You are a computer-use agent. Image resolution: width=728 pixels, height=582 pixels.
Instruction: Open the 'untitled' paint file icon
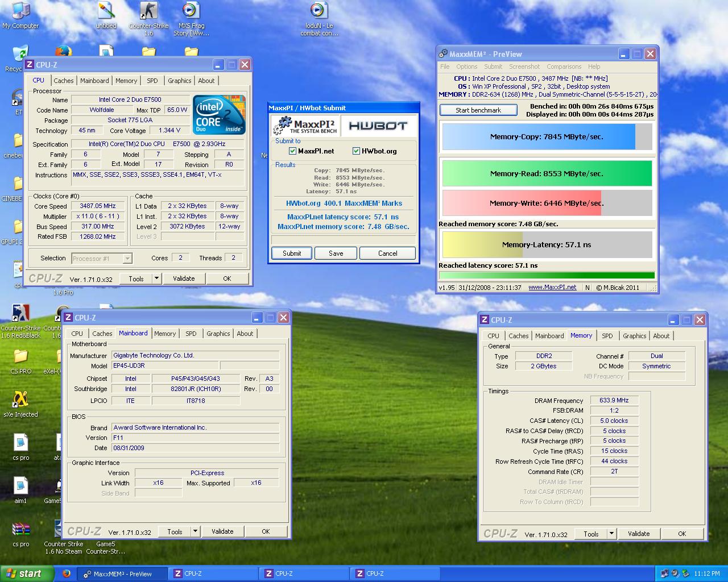point(106,15)
